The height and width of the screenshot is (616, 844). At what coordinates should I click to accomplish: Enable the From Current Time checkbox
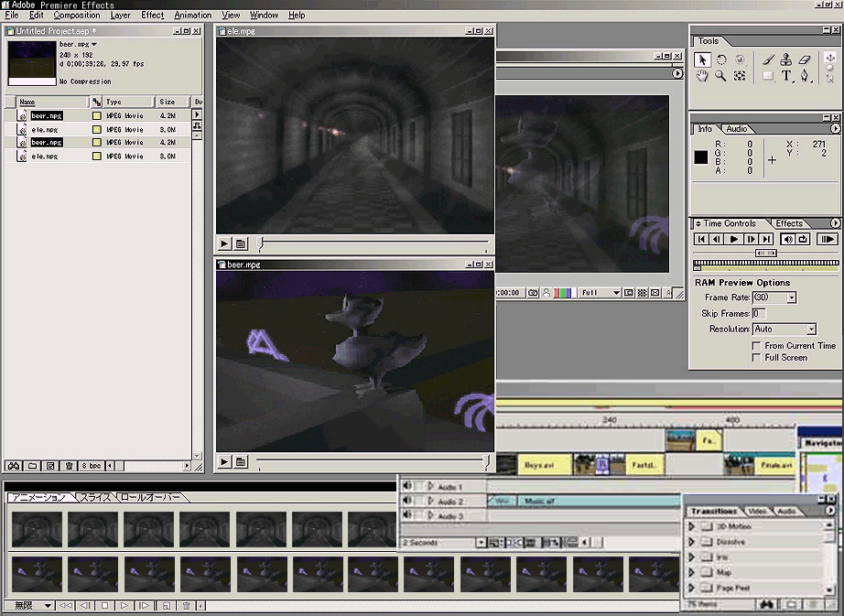756,346
